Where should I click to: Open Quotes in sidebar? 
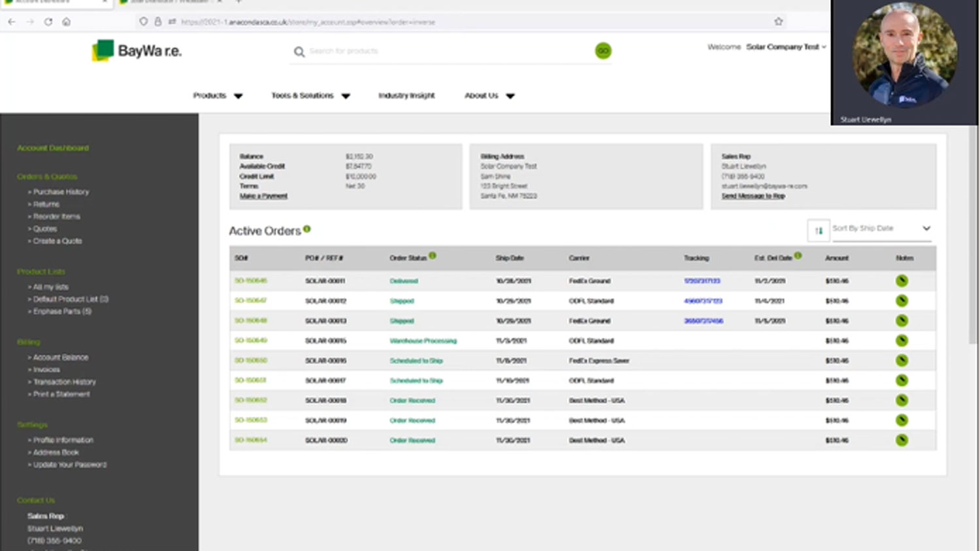(44, 229)
